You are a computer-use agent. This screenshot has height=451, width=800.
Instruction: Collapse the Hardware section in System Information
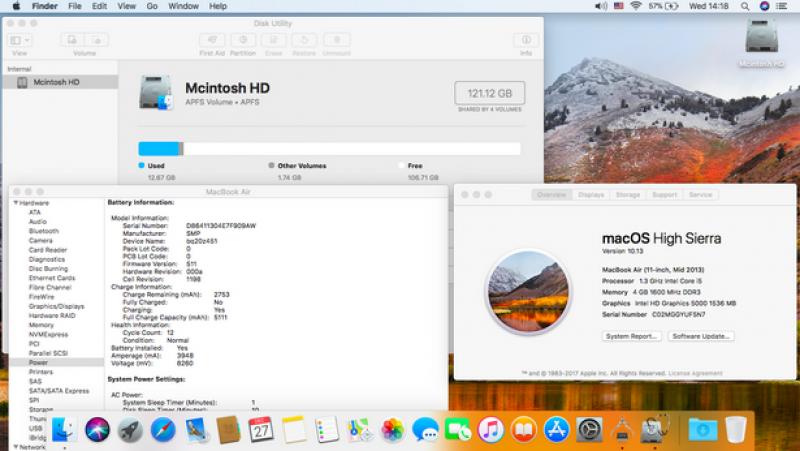click(16, 203)
